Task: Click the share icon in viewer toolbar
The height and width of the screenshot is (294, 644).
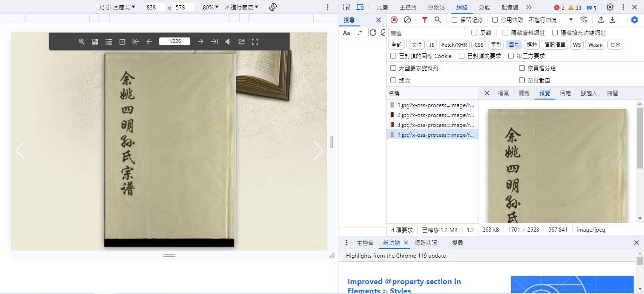Action: (x=241, y=42)
